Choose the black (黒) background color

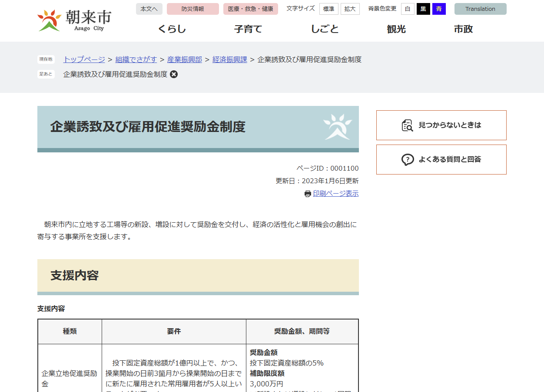click(x=423, y=9)
